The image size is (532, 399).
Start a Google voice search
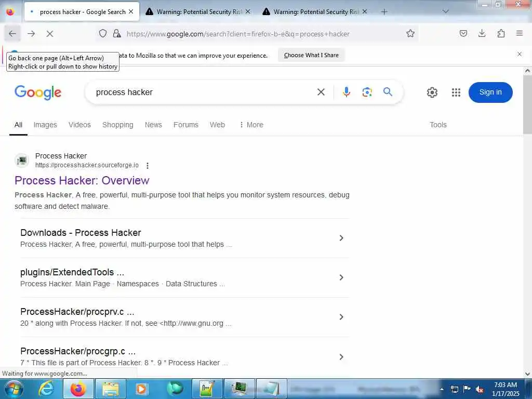click(x=346, y=92)
